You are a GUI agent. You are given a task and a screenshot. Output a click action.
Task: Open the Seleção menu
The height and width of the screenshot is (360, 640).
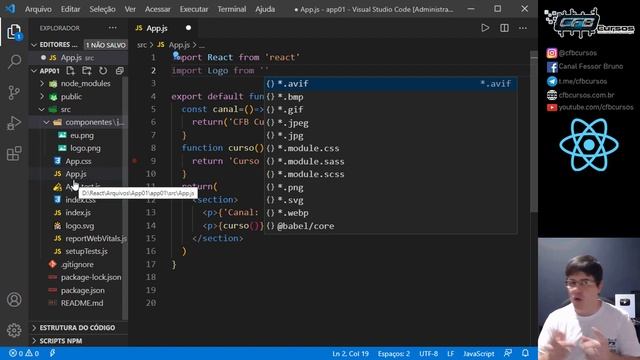(x=102, y=9)
